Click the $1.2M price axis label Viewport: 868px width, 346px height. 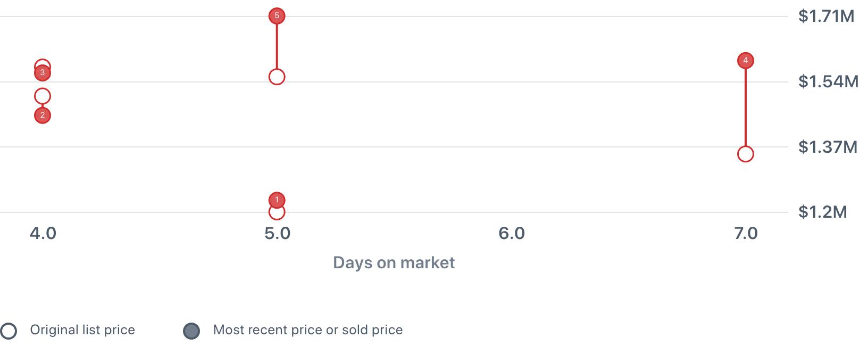pyautogui.click(x=822, y=212)
